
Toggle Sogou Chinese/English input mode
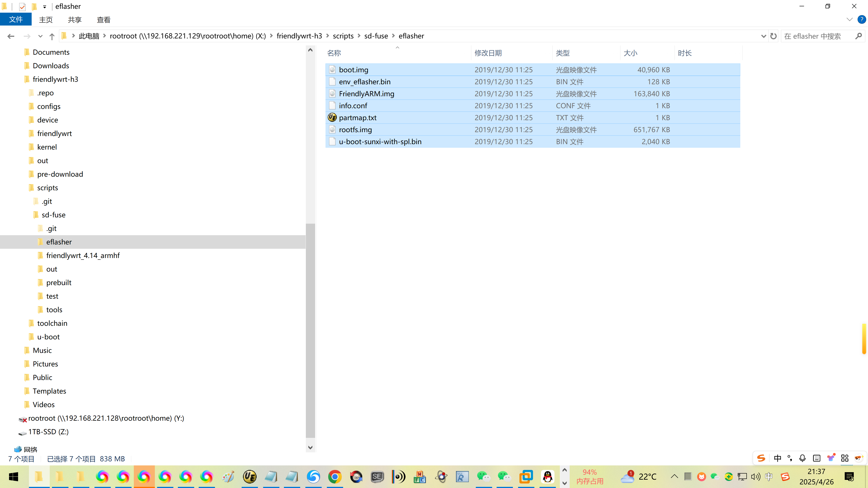point(777,458)
